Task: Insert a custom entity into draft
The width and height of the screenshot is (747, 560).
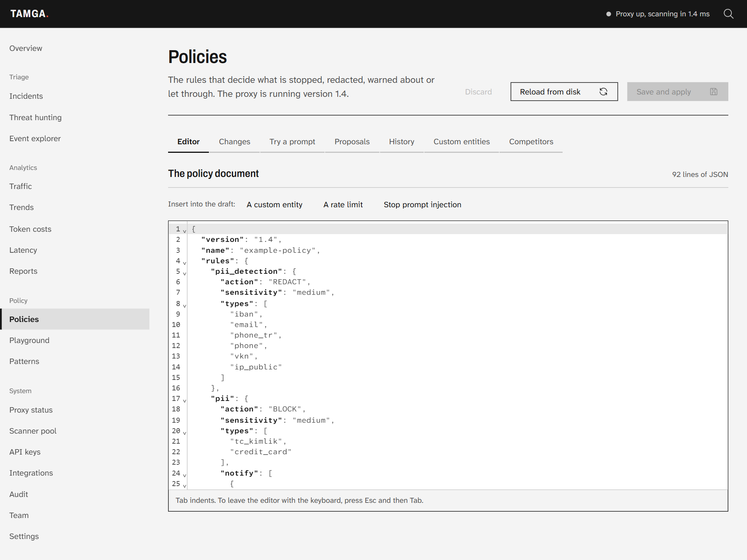Action: coord(274,205)
